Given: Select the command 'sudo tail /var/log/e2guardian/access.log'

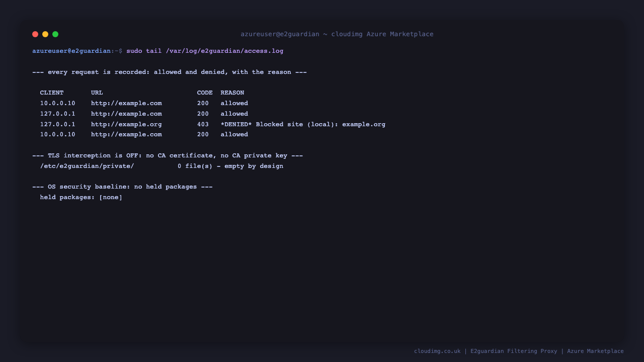Looking at the screenshot, I should pyautogui.click(x=205, y=51).
